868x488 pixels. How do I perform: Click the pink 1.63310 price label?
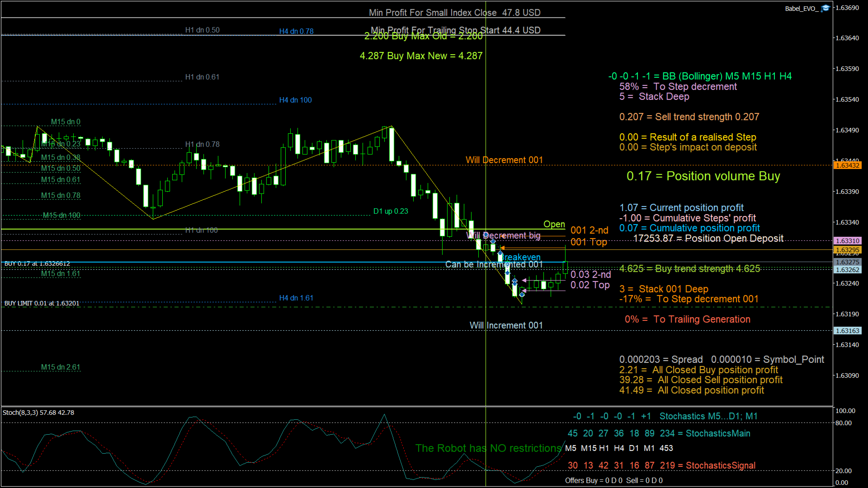tap(848, 241)
